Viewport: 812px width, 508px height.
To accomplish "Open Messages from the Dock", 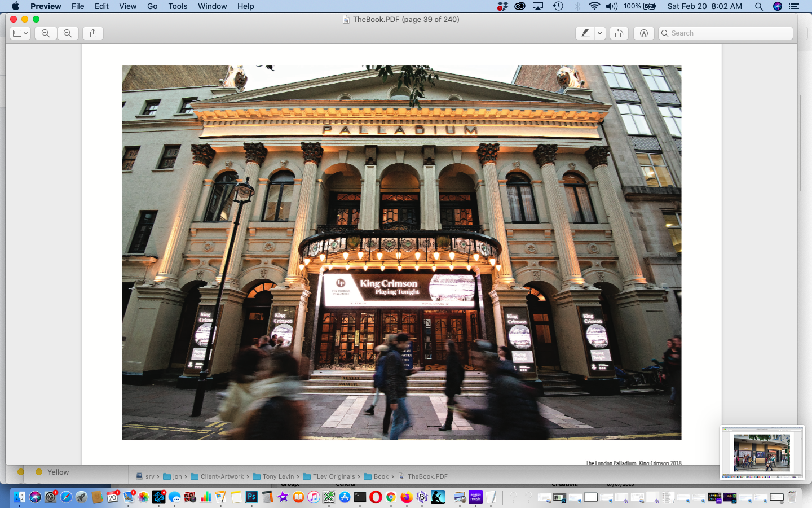I will 175,497.
